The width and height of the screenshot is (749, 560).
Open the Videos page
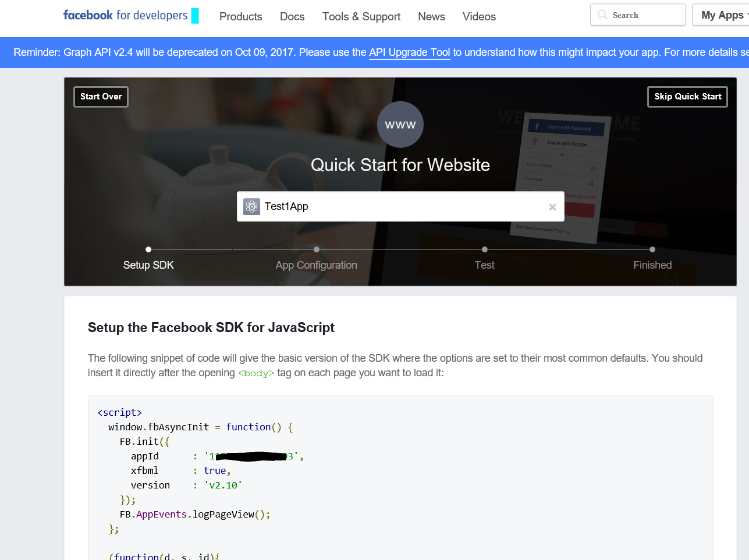[479, 17]
